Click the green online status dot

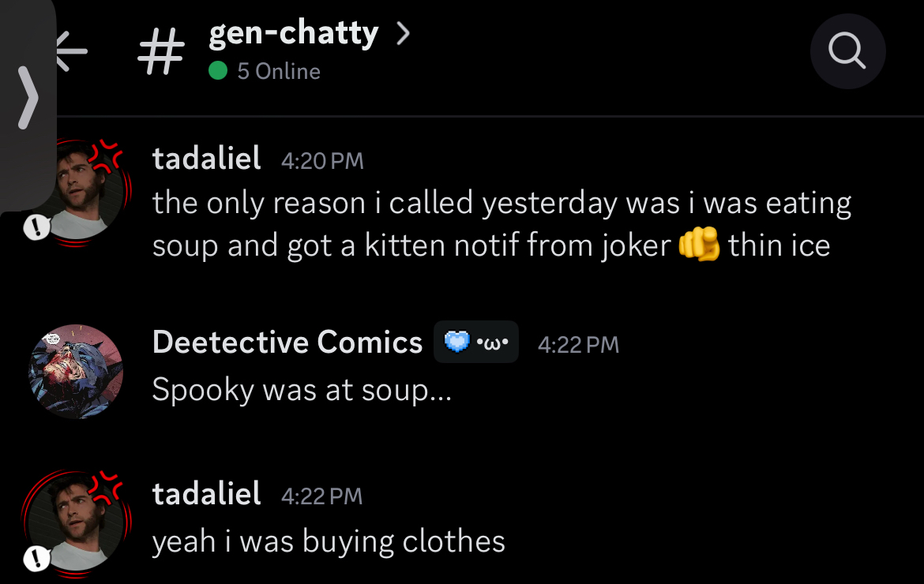point(218,71)
